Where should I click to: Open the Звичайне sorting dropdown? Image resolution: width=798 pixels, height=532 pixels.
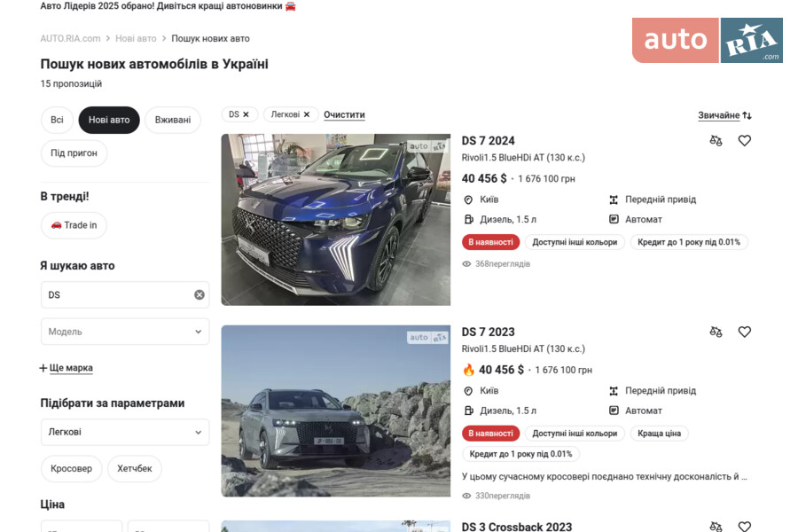(724, 115)
